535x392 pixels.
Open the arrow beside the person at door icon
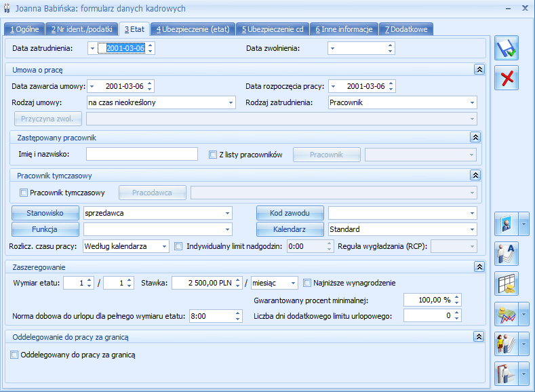click(x=523, y=374)
